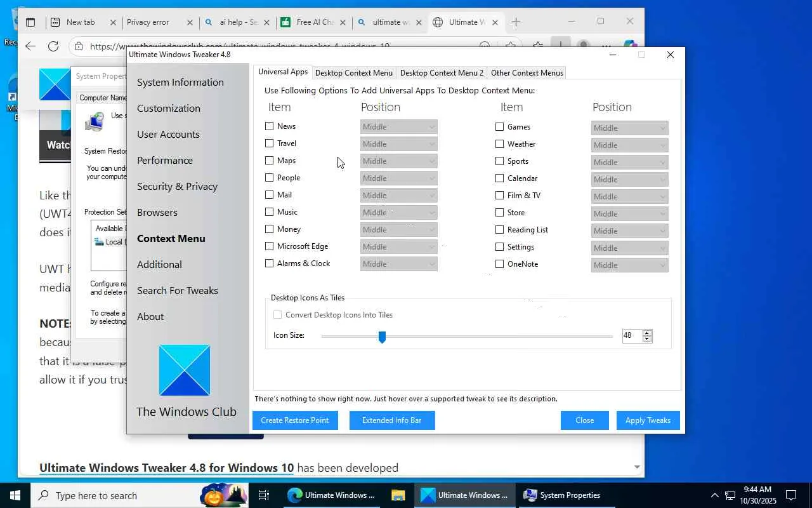The image size is (812, 508).
Task: Click Create Restore Point button
Action: (295, 420)
